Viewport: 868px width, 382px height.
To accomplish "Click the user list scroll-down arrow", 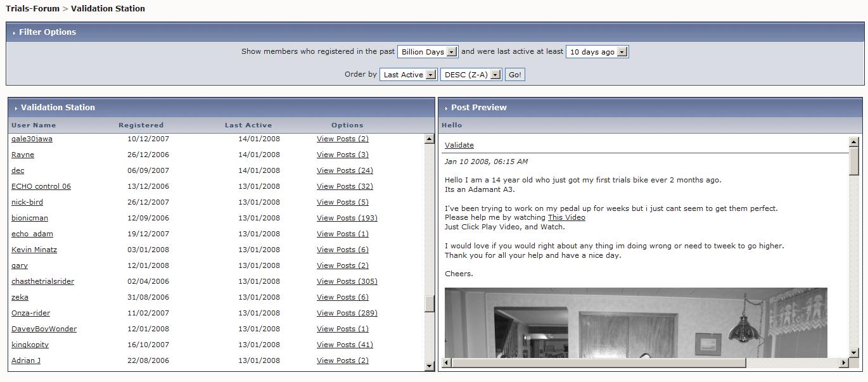I will [429, 366].
